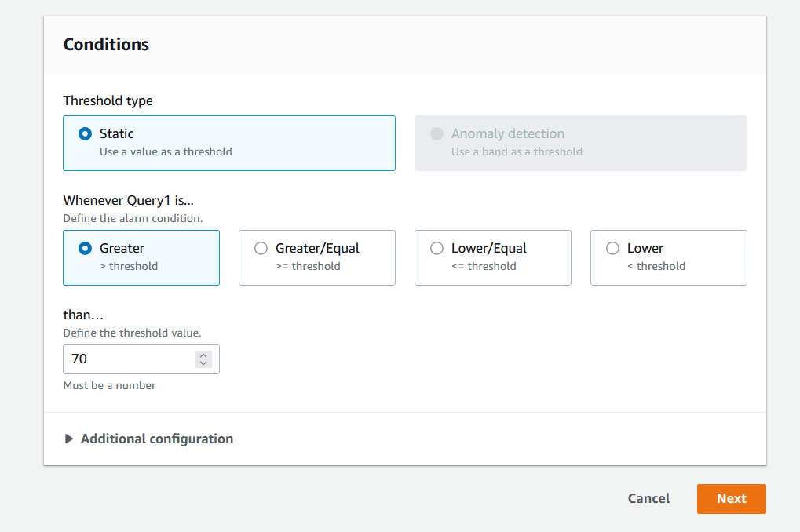Click the Conditions panel heading
The image size is (800, 532).
tap(106, 45)
